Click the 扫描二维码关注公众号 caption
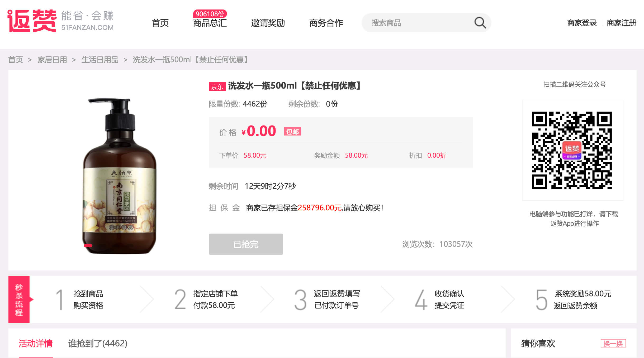The image size is (644, 358). coord(575,85)
